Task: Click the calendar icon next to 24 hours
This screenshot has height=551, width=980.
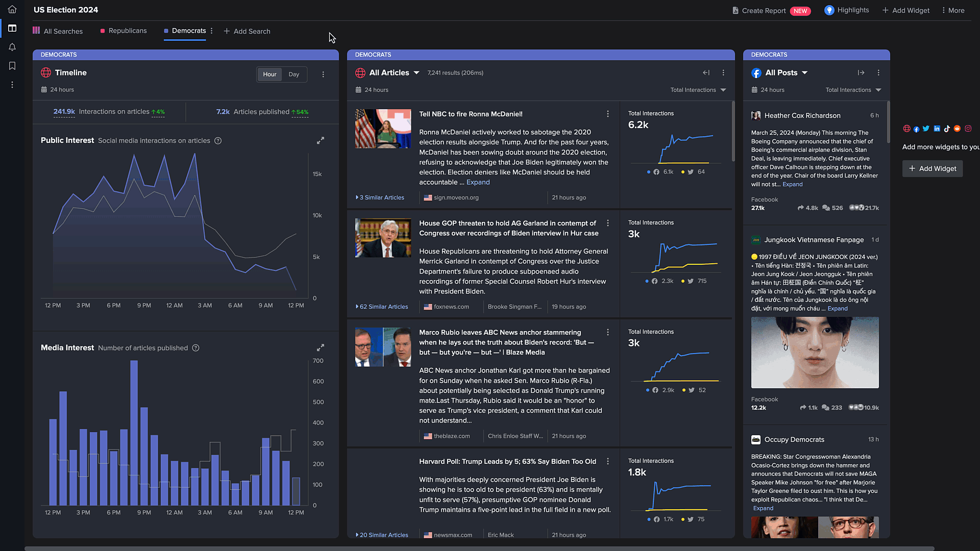Action: tap(44, 89)
